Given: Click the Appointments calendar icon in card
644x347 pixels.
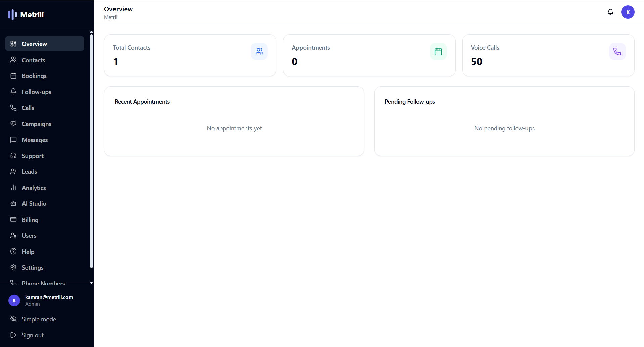Looking at the screenshot, I should [438, 51].
